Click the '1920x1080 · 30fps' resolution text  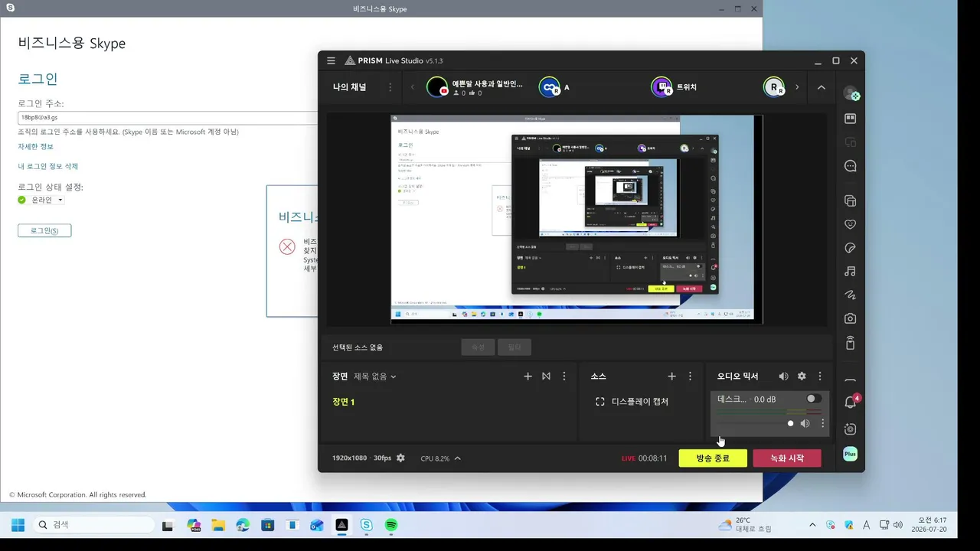pos(361,458)
